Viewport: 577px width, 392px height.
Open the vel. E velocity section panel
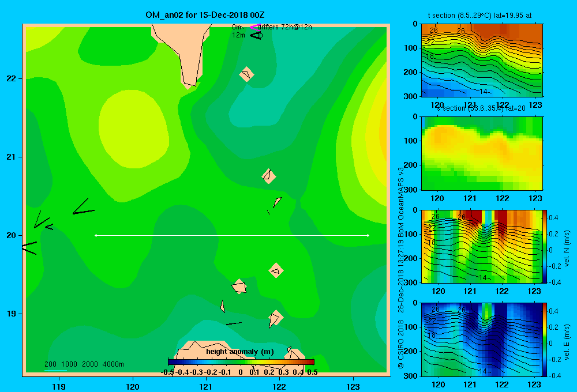pyautogui.click(x=482, y=340)
